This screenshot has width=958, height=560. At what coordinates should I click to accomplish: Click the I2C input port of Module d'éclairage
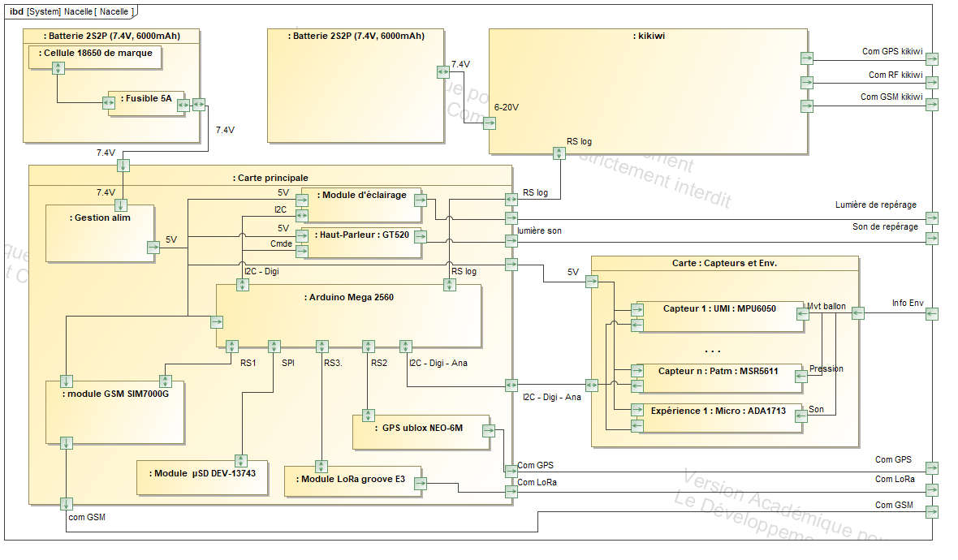[x=302, y=215]
